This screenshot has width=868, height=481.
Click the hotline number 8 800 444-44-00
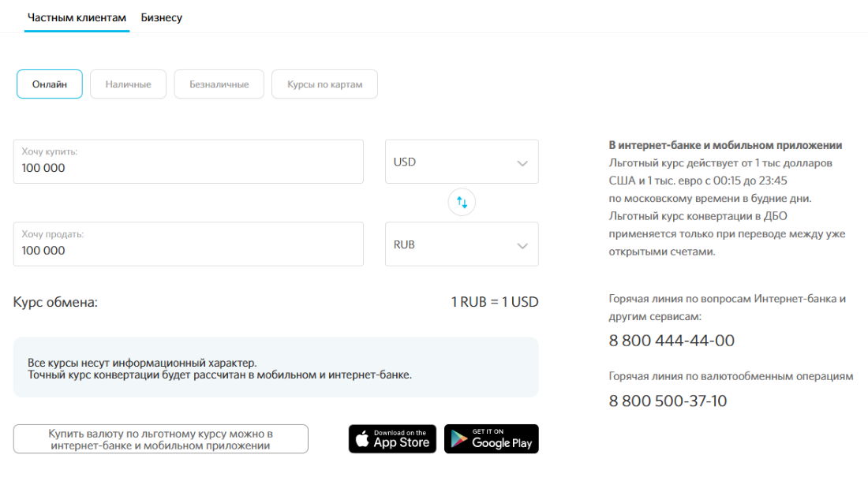[x=672, y=341]
